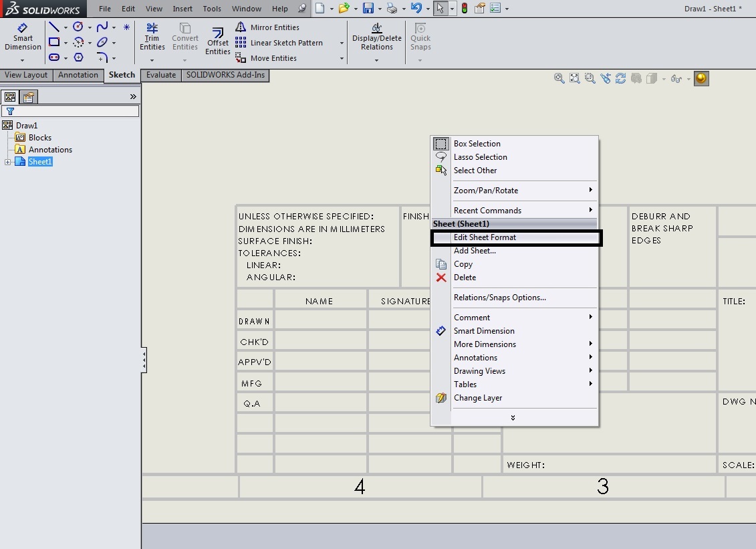Choose Edit Sheet Format from context menu
This screenshot has width=756, height=549.
pos(485,237)
